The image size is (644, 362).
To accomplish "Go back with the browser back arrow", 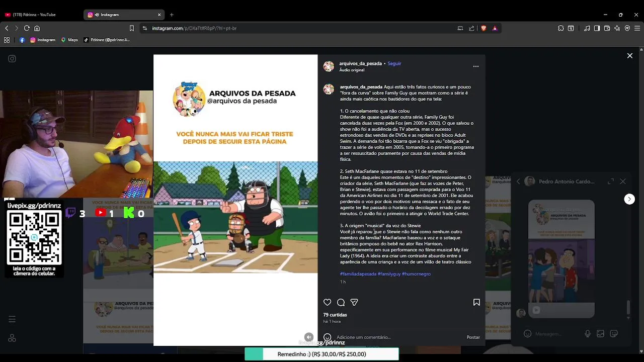I will pos(7,28).
